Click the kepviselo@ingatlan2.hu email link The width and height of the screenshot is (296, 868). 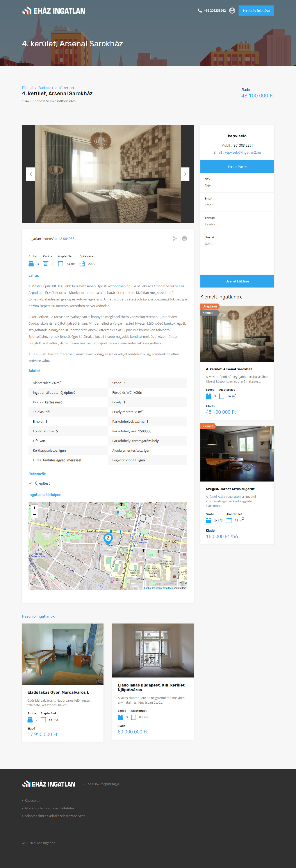click(243, 152)
